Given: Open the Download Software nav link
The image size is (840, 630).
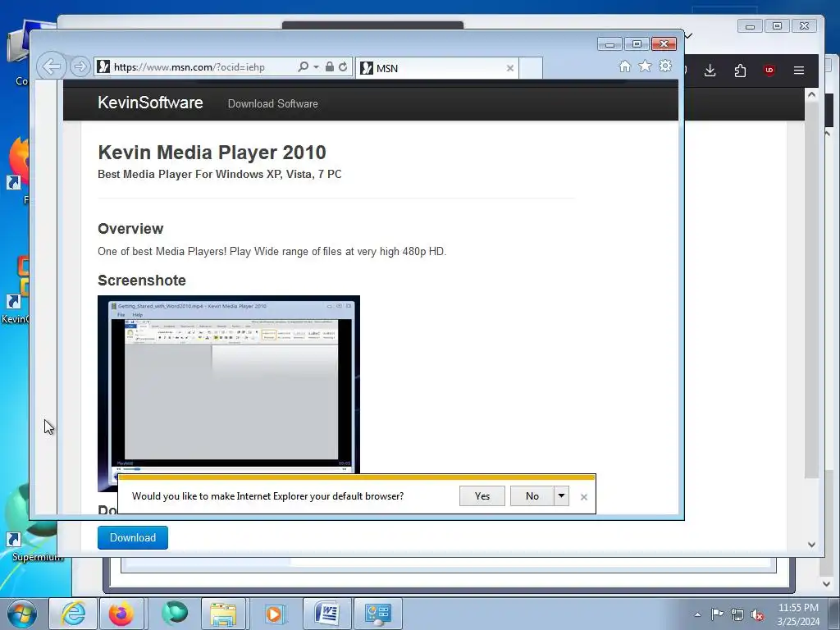Looking at the screenshot, I should point(272,104).
